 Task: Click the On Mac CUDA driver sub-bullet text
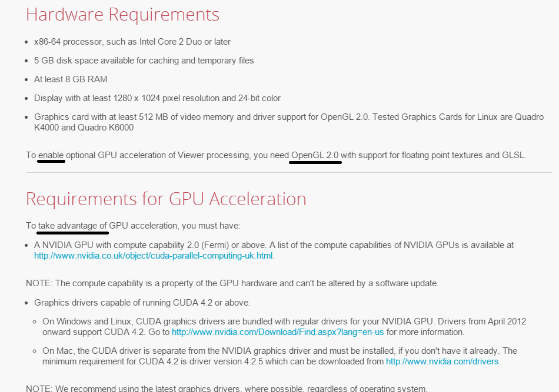coord(279,351)
